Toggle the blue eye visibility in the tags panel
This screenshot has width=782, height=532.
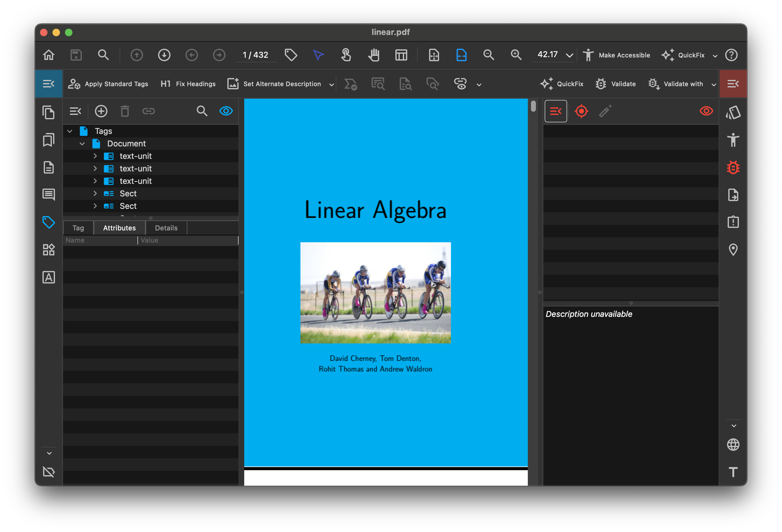pos(226,111)
